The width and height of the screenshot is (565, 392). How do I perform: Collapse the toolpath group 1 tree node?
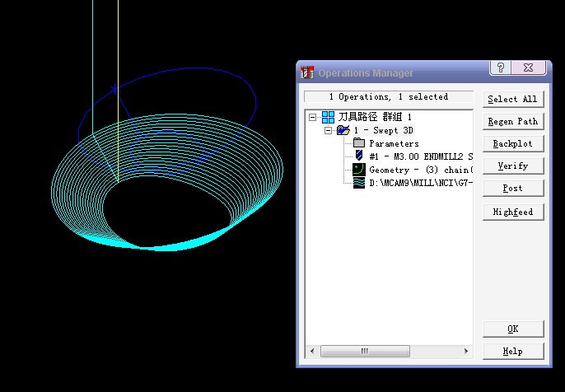tap(313, 117)
